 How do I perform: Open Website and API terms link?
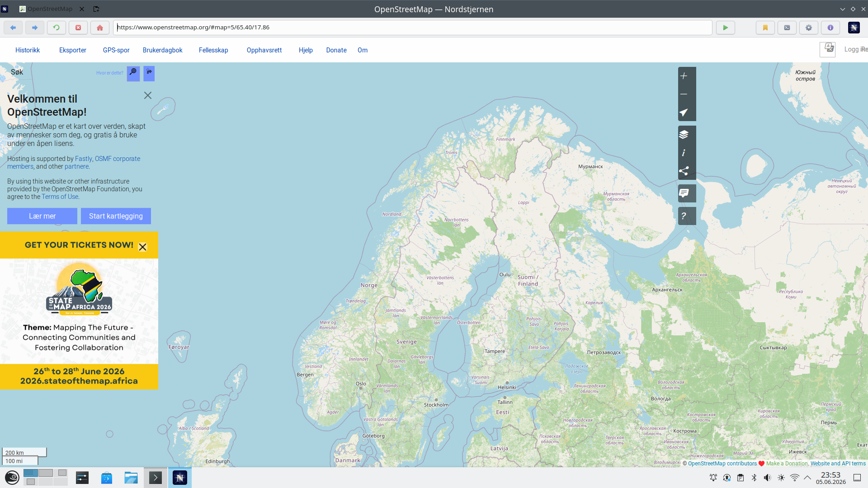click(x=838, y=464)
